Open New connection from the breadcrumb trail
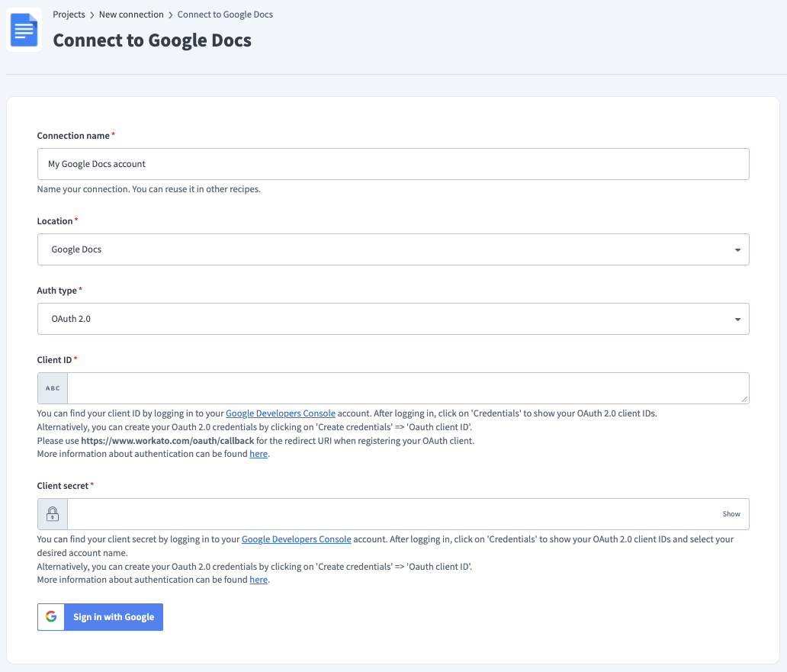 pos(131,14)
